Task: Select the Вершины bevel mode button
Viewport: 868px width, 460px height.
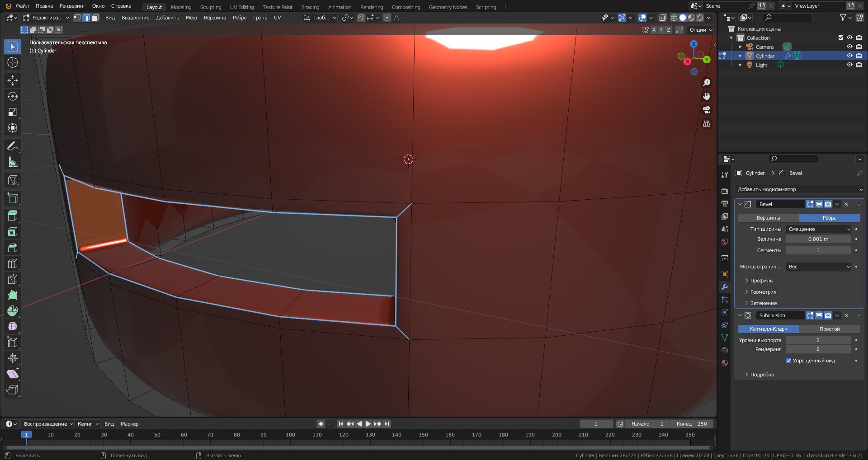Action: [x=768, y=218]
